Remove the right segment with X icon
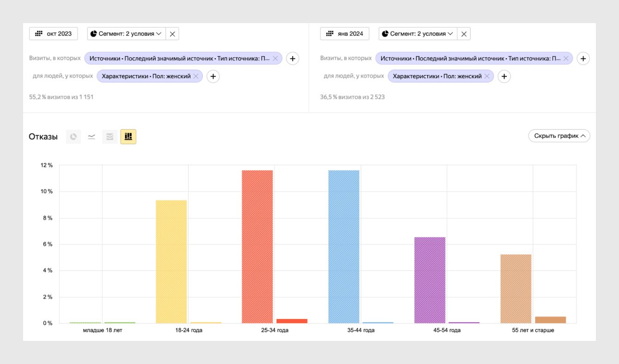The height and width of the screenshot is (364, 619). (x=464, y=34)
